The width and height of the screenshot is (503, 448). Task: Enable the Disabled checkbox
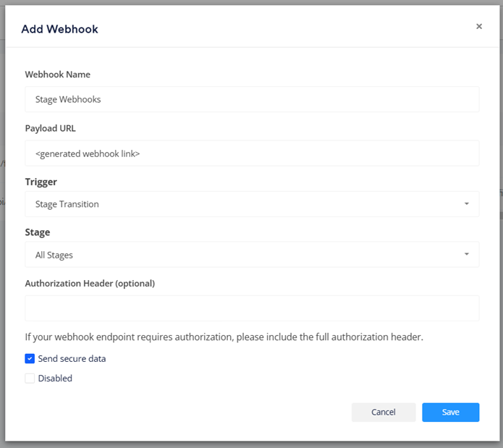coord(30,379)
